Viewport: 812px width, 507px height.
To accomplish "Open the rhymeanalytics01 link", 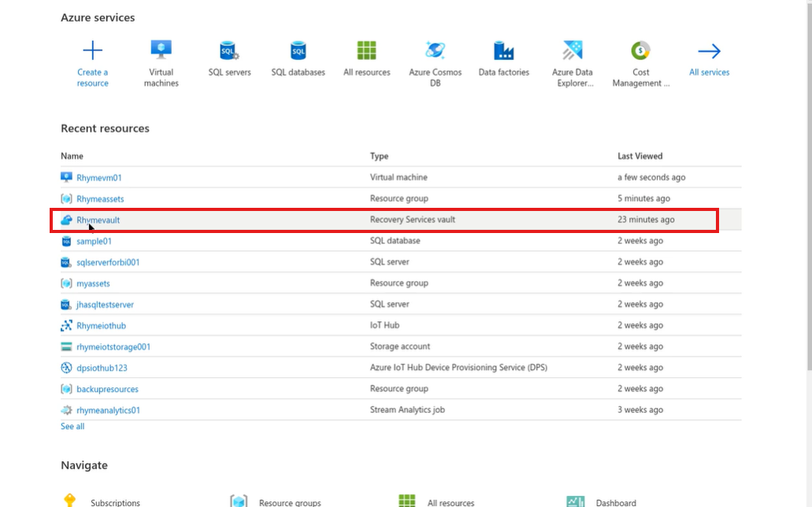I will tap(108, 411).
